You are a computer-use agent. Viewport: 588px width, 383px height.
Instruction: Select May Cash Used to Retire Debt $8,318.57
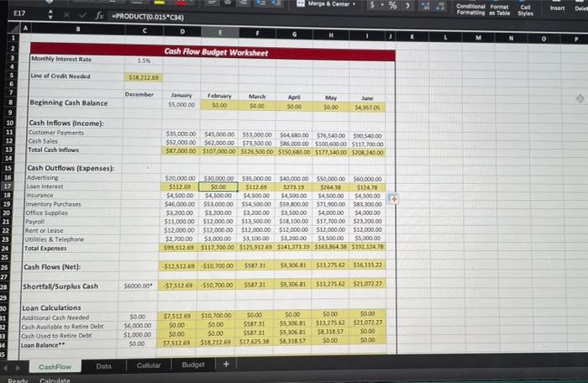(329, 332)
